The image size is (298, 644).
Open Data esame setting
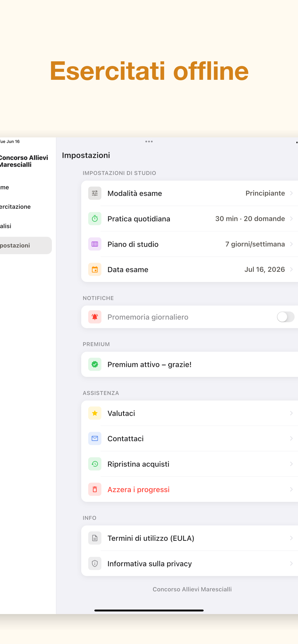click(190, 270)
